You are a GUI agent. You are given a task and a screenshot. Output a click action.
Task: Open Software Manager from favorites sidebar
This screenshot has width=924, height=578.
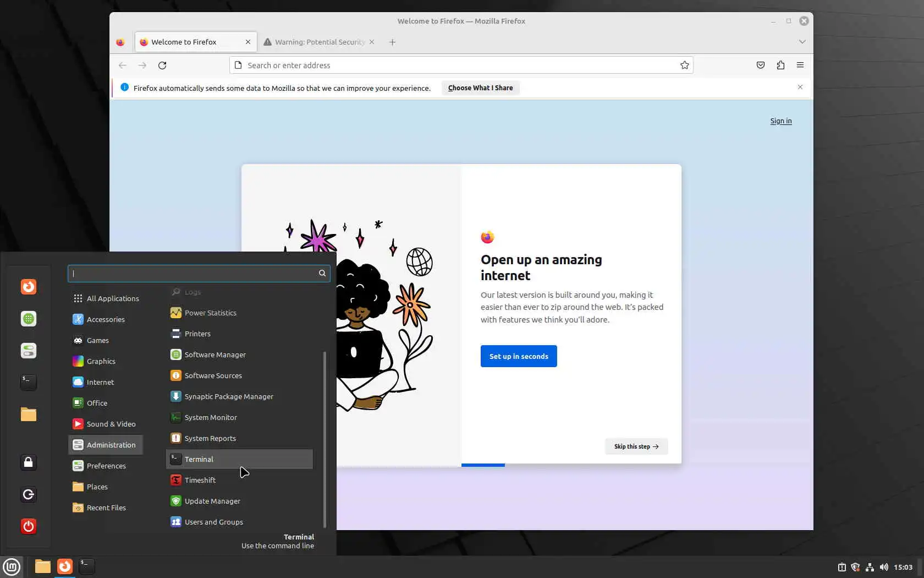point(29,319)
